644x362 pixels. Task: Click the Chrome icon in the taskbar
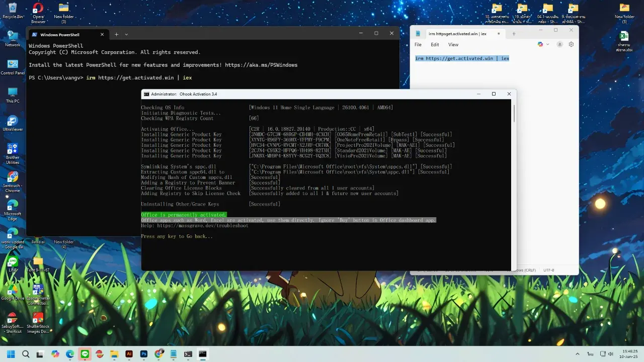(158, 354)
